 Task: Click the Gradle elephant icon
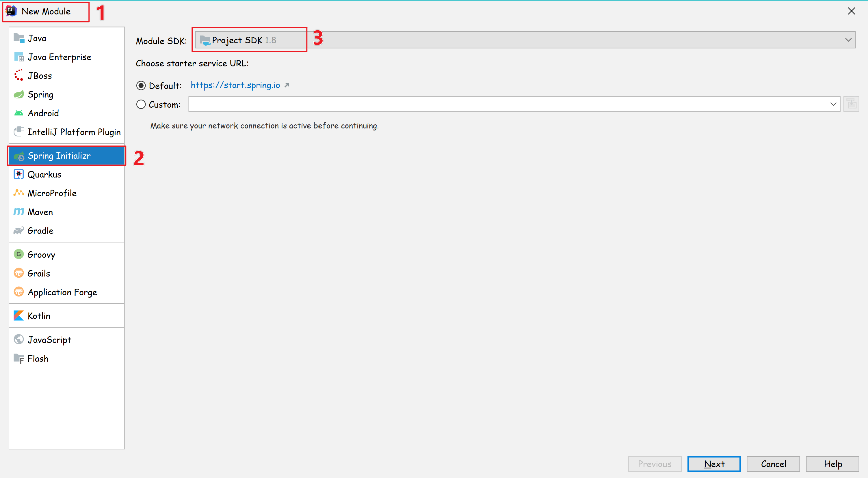pyautogui.click(x=18, y=231)
